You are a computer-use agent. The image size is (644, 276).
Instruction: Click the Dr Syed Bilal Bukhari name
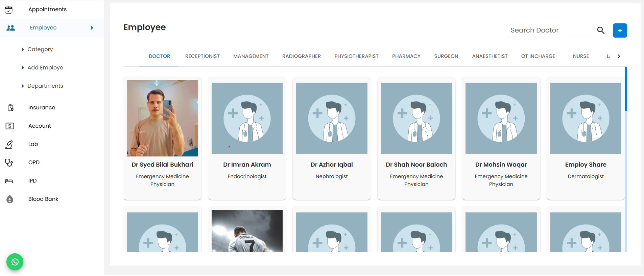pyautogui.click(x=162, y=165)
